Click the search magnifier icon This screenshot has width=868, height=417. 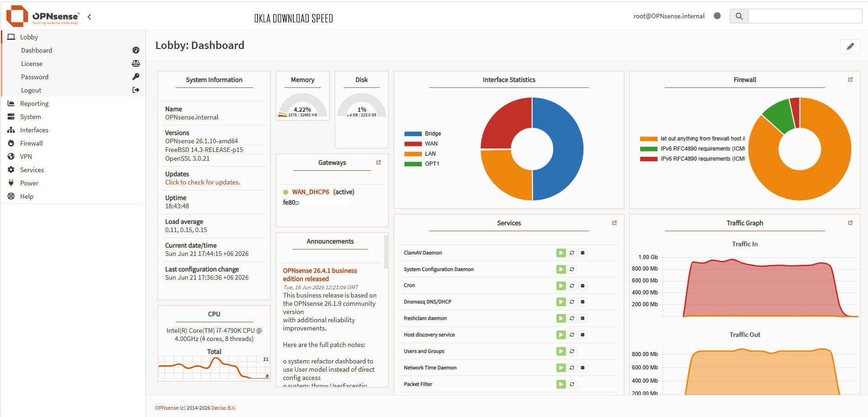click(x=739, y=16)
